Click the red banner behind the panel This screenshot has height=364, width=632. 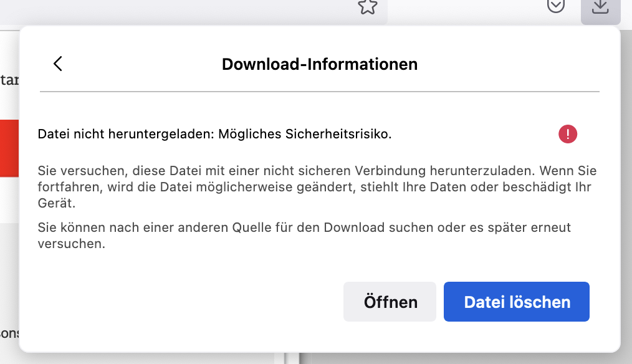click(9, 148)
